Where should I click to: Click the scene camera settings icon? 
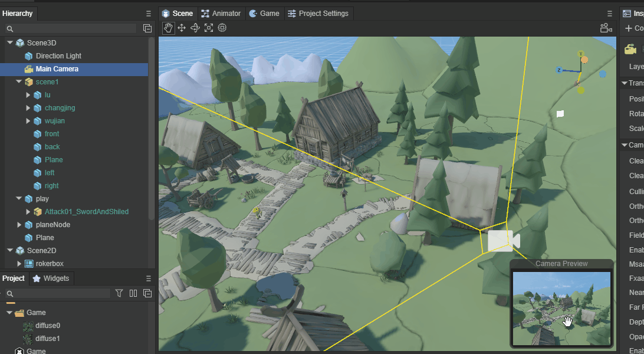pos(606,28)
